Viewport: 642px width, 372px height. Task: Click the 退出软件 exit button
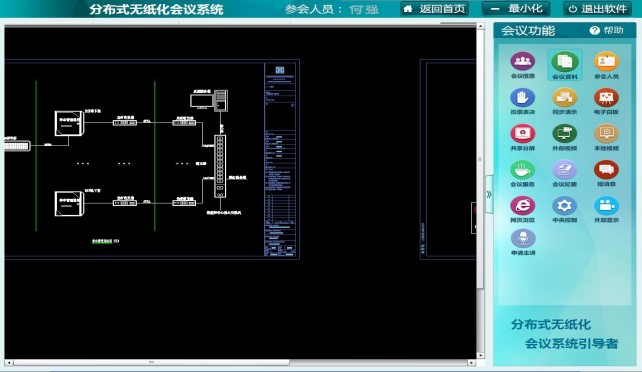[598, 9]
